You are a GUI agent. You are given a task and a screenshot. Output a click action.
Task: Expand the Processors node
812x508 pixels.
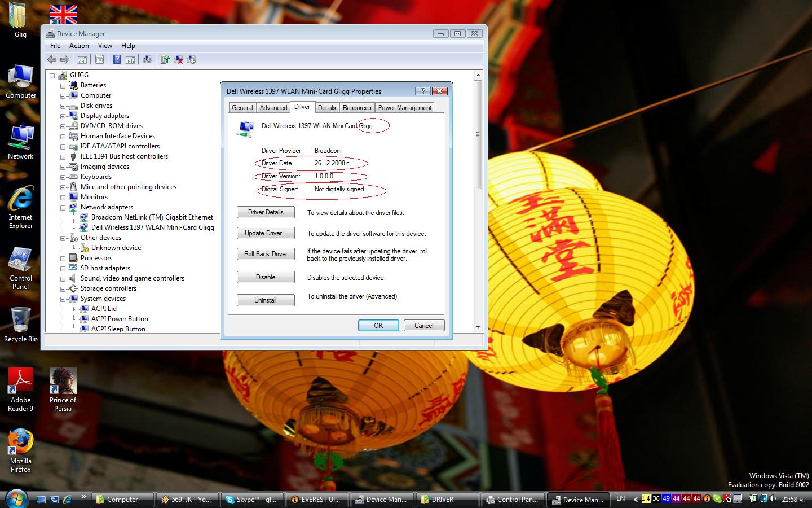[x=63, y=259]
